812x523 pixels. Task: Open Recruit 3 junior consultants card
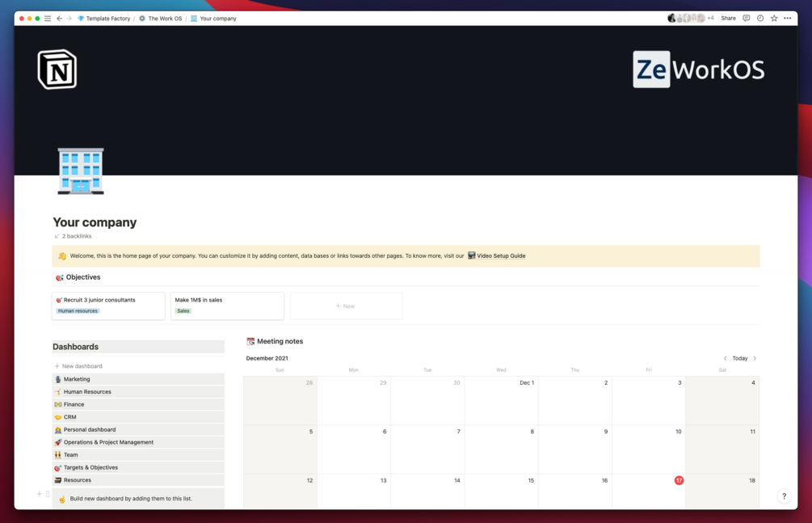[x=108, y=306]
